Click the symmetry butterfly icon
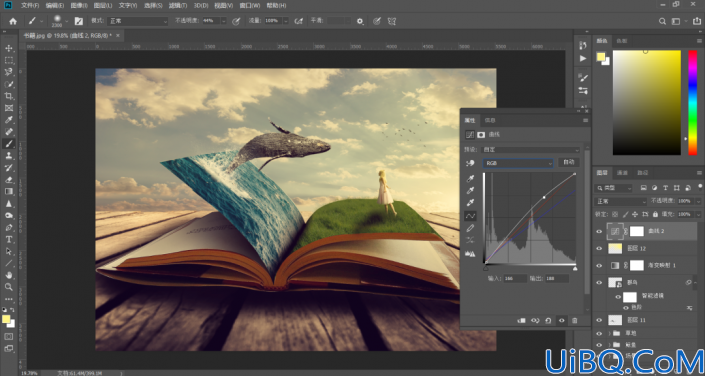The image size is (705, 376). (392, 21)
